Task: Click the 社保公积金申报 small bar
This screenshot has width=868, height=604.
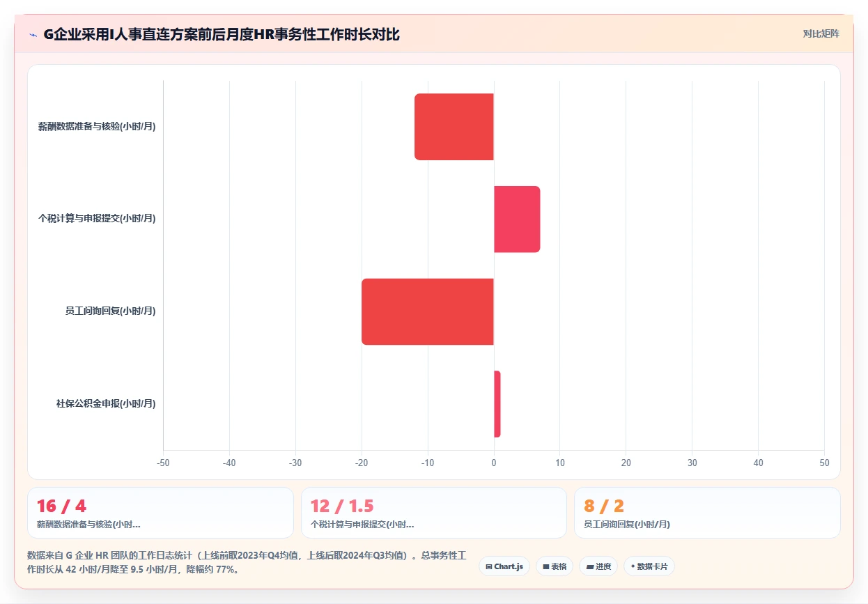Action: click(497, 404)
